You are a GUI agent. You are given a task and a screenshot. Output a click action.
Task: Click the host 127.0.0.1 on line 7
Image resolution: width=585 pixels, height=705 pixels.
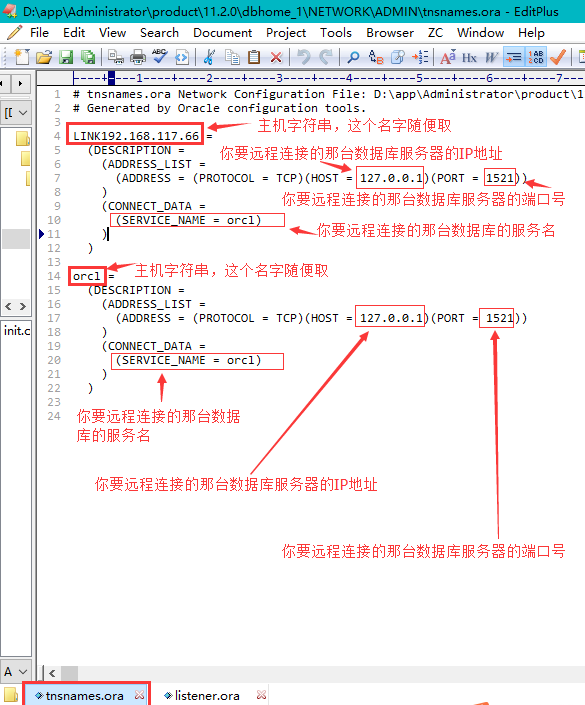coord(391,178)
